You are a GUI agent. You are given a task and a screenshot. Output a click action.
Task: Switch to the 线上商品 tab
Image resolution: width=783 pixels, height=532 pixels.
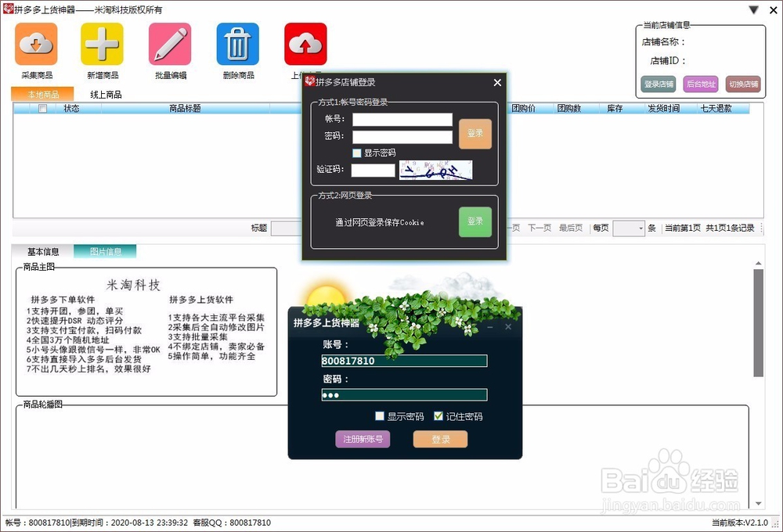106,95
